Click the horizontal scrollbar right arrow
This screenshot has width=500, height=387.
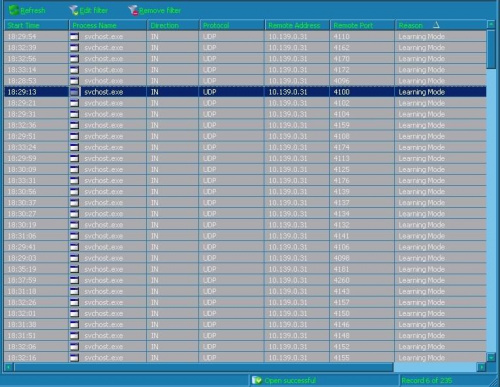click(x=481, y=367)
